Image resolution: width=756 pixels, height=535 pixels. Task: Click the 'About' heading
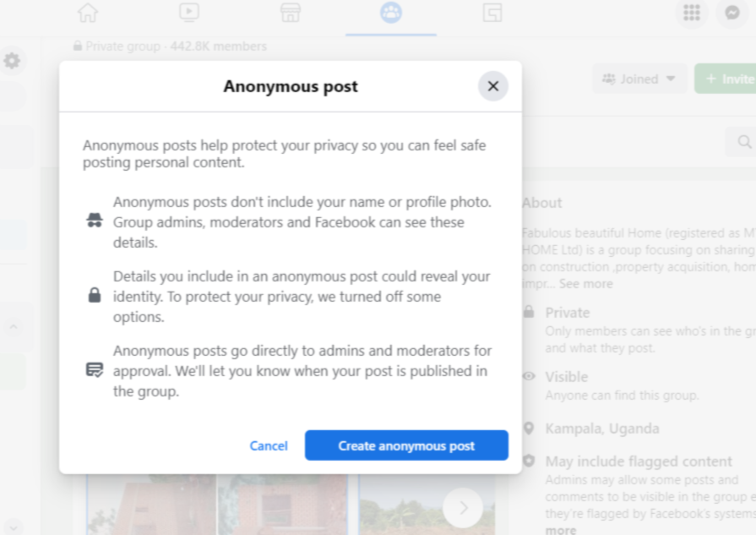pyautogui.click(x=542, y=203)
